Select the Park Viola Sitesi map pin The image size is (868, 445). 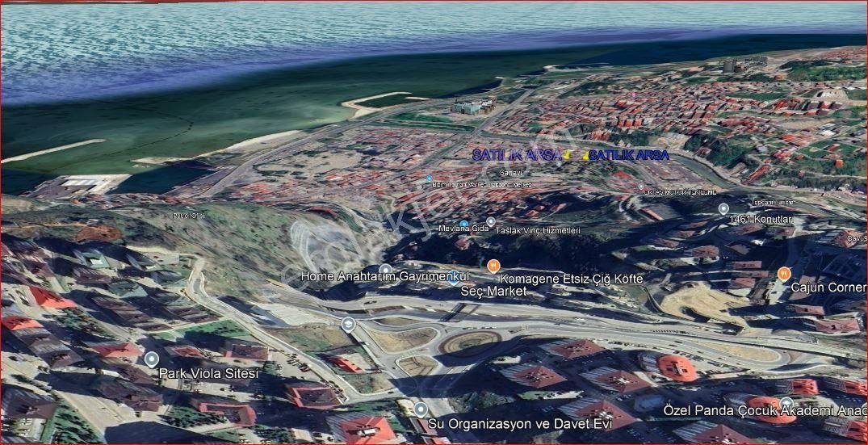[152, 359]
